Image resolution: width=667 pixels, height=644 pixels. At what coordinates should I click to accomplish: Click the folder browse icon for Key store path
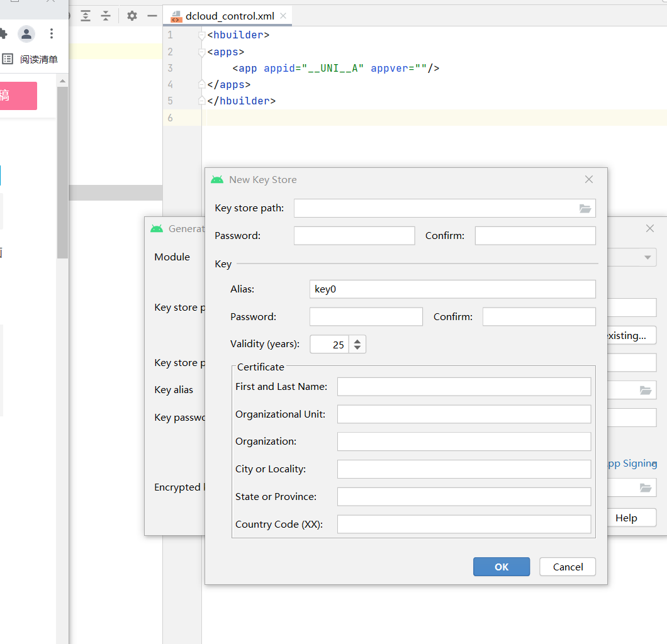pyautogui.click(x=585, y=209)
